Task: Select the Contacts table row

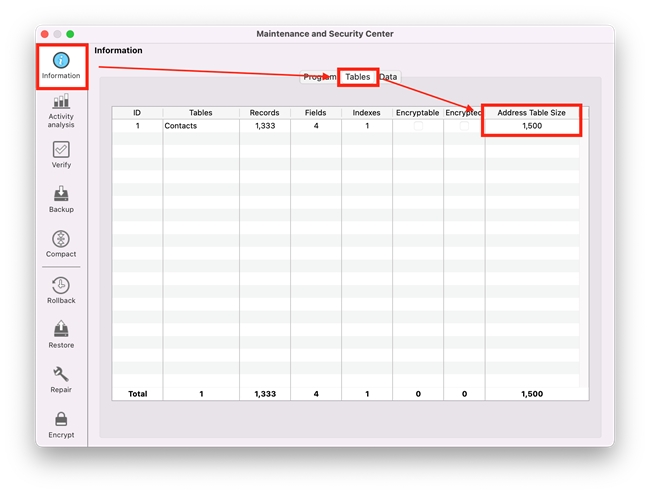Action: (x=200, y=126)
